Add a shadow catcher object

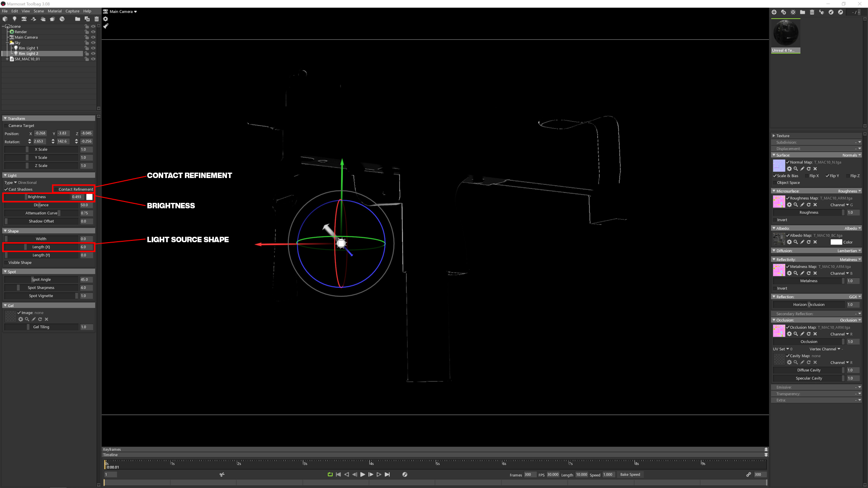[x=33, y=19]
